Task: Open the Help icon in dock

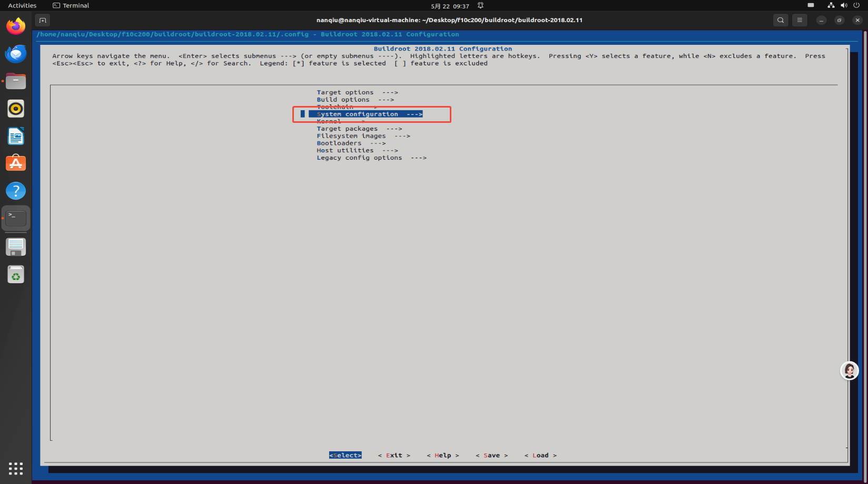Action: [x=16, y=191]
